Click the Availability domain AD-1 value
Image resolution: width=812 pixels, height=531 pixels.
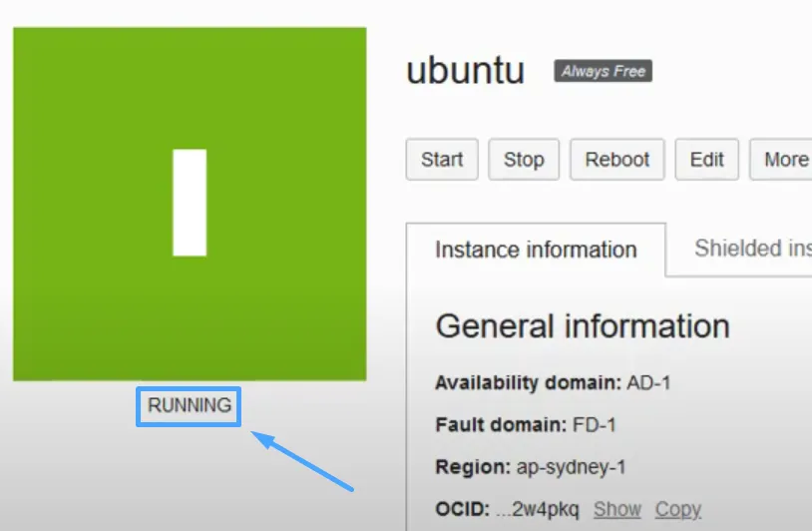(x=648, y=383)
